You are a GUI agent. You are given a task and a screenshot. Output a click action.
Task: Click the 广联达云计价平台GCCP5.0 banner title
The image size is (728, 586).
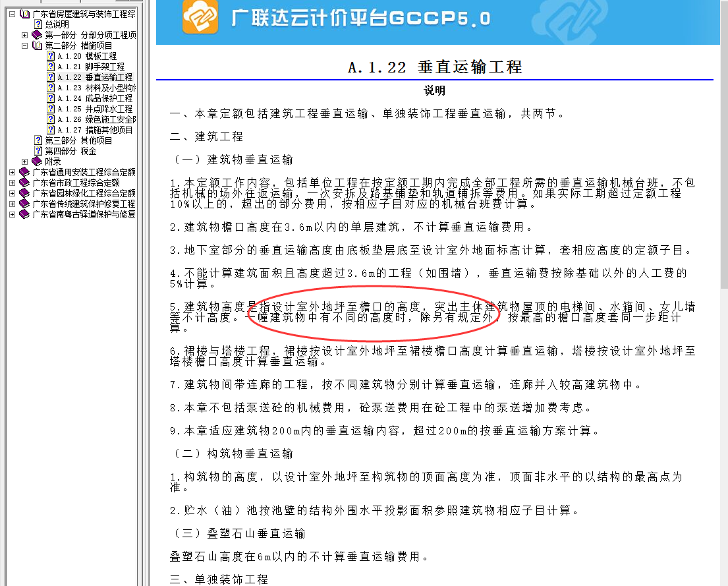(x=361, y=18)
